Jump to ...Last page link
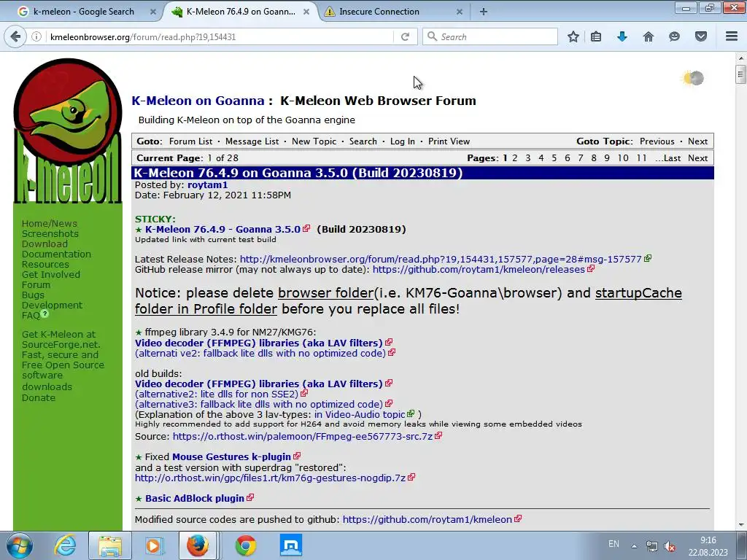This screenshot has height=560, width=747. (667, 158)
